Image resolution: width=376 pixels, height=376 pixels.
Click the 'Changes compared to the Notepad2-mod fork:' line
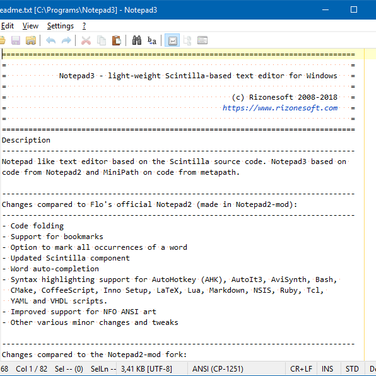click(94, 355)
